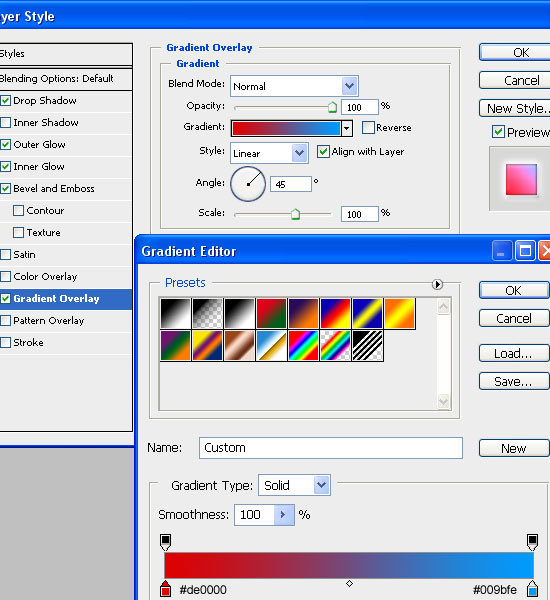Select the foreground-to-transparent checkered gradient preset
Image resolution: width=550 pixels, height=600 pixels.
click(207, 314)
